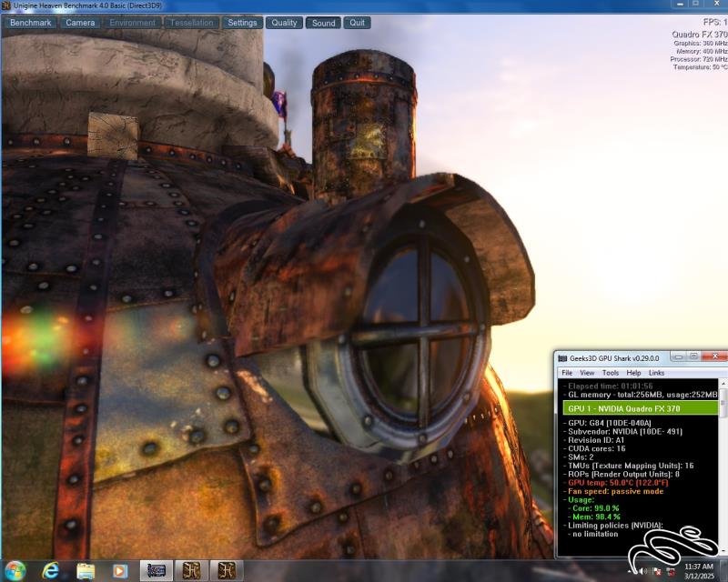Click 'Quadro FX 370' overlay text in Heaven
This screenshot has height=582, width=728.
point(700,35)
